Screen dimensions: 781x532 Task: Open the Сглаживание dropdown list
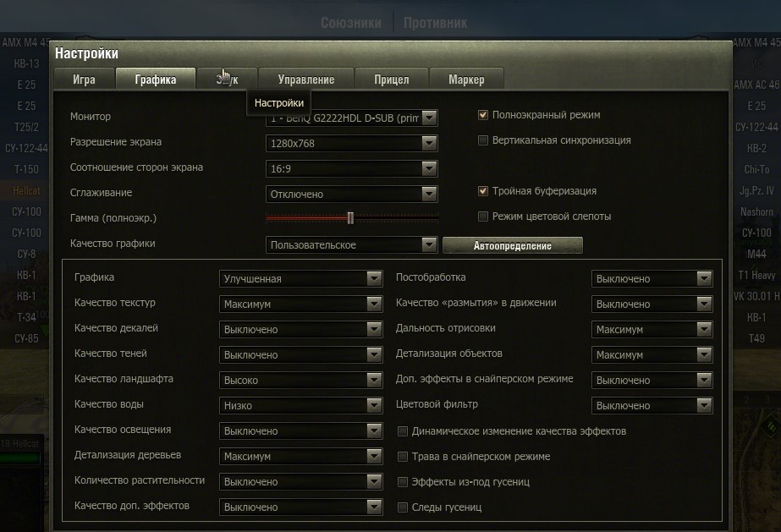pyautogui.click(x=429, y=195)
